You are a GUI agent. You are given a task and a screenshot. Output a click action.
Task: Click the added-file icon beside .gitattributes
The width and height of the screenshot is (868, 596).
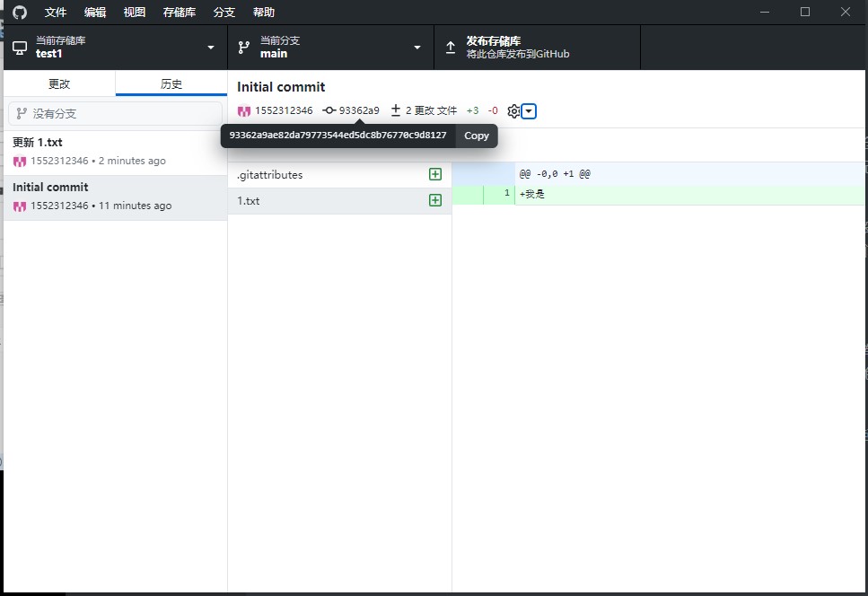[435, 174]
